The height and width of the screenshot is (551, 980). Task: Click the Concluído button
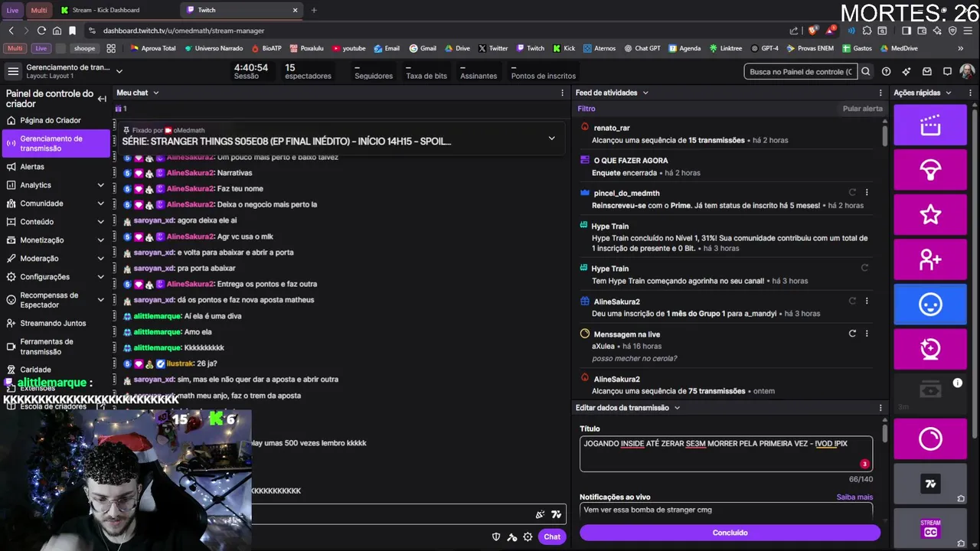point(730,533)
